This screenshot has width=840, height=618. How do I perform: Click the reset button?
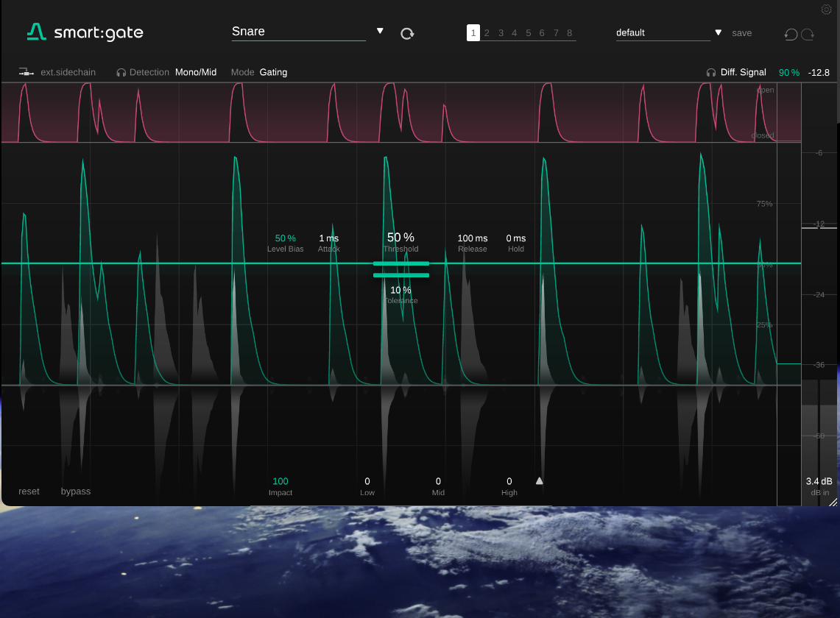29,491
